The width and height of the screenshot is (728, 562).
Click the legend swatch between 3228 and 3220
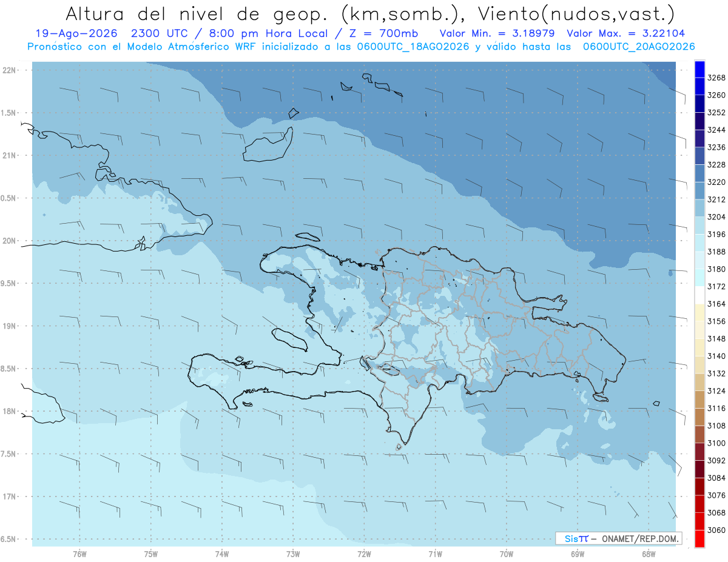click(x=699, y=173)
